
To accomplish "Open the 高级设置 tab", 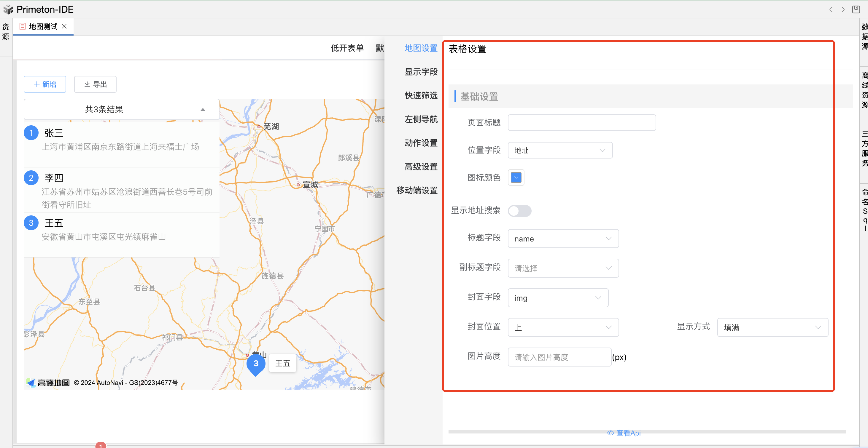I will click(x=421, y=167).
